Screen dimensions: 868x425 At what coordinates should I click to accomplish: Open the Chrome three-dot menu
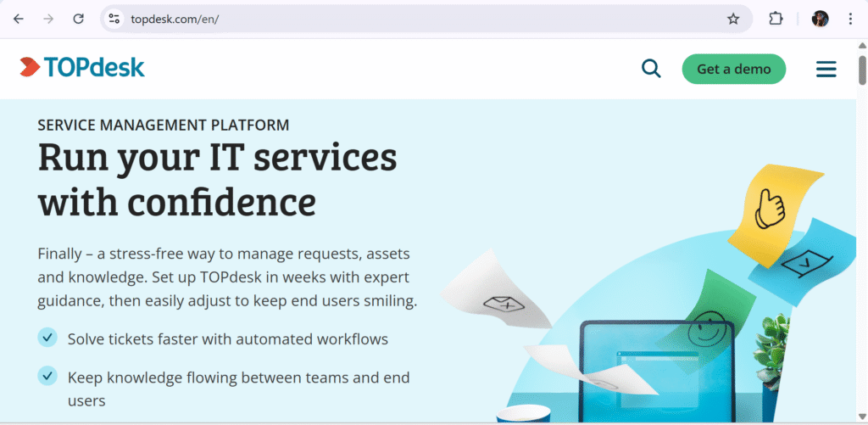[850, 19]
